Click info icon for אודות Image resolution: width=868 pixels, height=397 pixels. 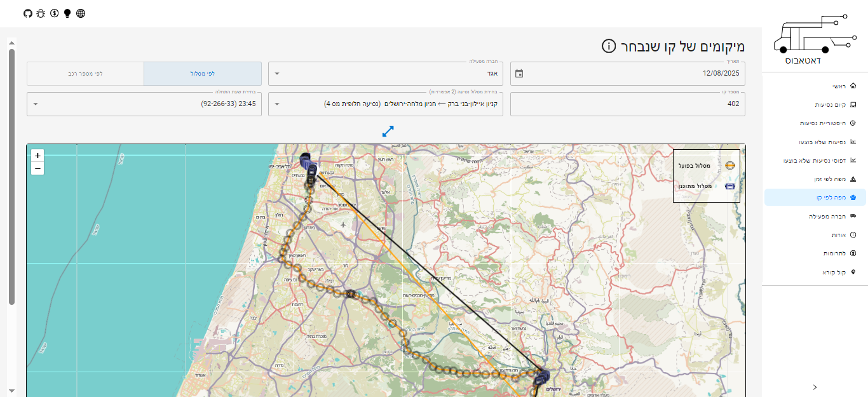[853, 234]
